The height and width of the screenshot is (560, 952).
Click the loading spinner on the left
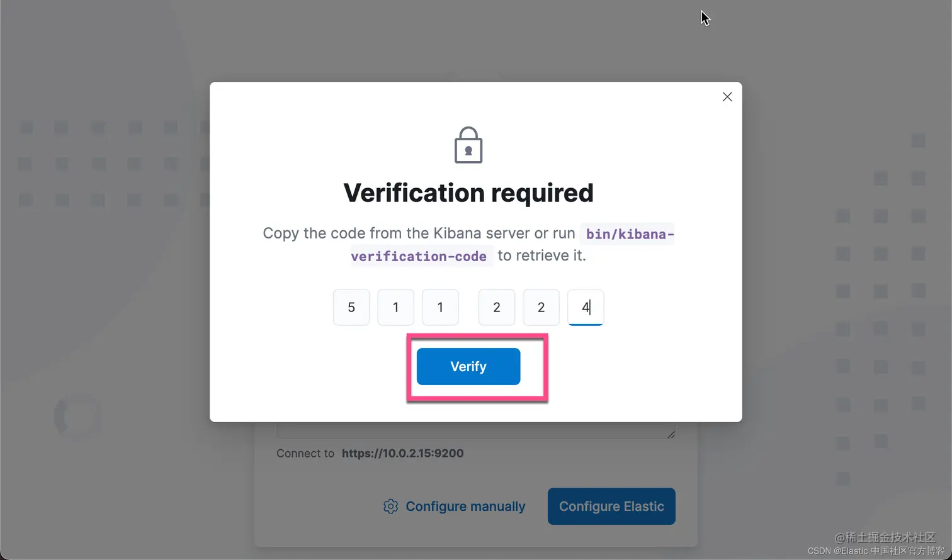pos(77,416)
